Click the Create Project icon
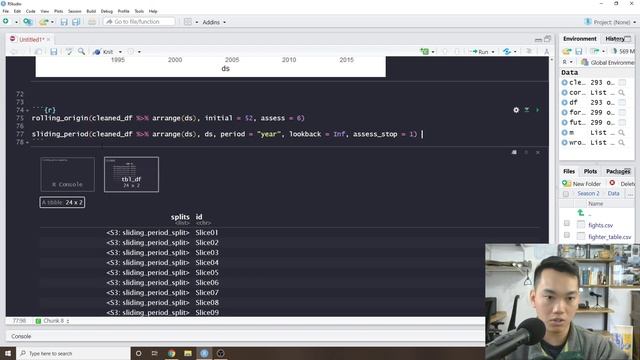Image resolution: width=640 pixels, height=360 pixels. coord(27,22)
